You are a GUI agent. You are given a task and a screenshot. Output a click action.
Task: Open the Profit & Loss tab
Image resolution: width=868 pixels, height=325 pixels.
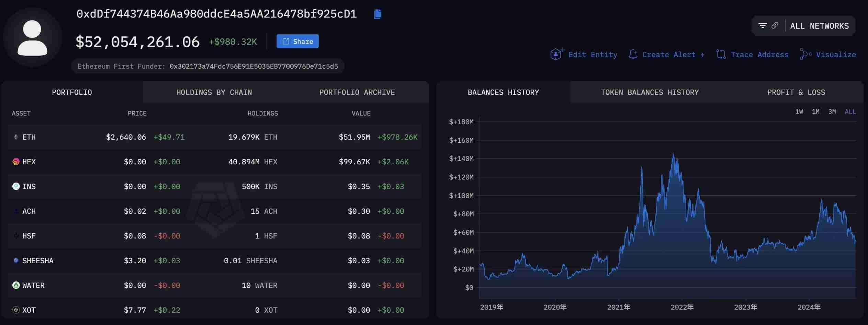point(796,92)
